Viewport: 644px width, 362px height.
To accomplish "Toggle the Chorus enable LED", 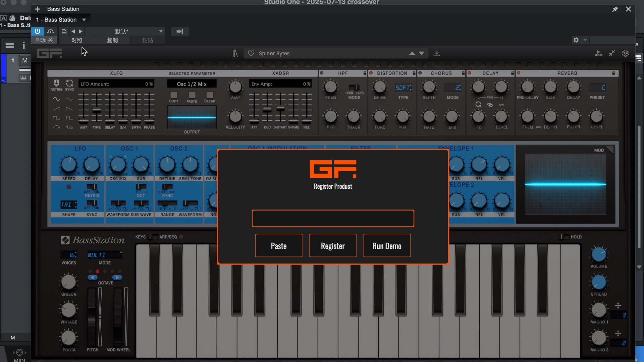I will [420, 73].
